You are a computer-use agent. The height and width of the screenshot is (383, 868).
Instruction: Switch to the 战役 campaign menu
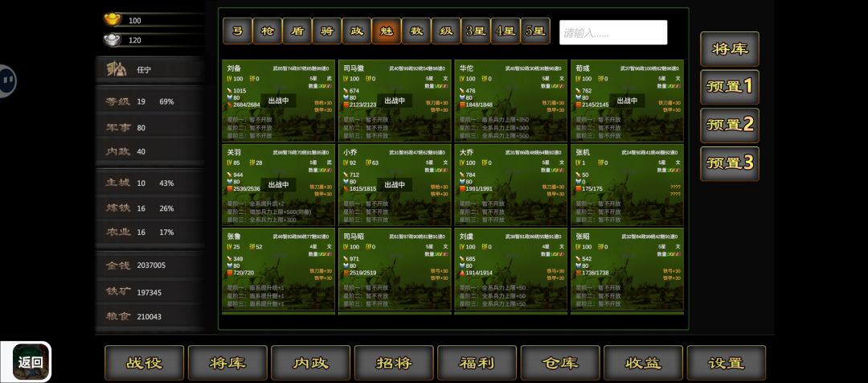click(145, 363)
